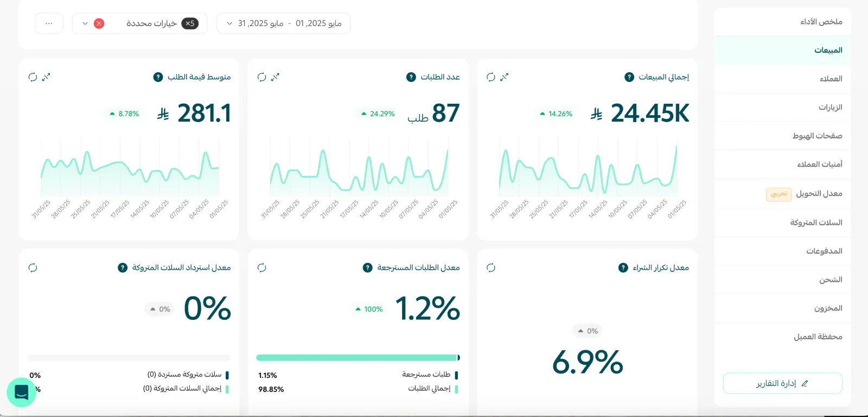Open the chat support bubble
This screenshot has height=417, width=868.
pyautogui.click(x=21, y=392)
